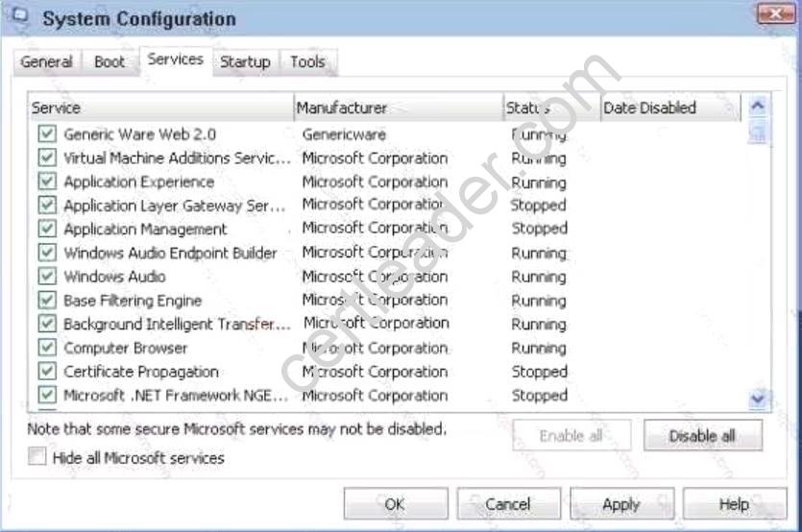This screenshot has height=532, width=802.
Task: Click the Disable all button
Action: (703, 436)
